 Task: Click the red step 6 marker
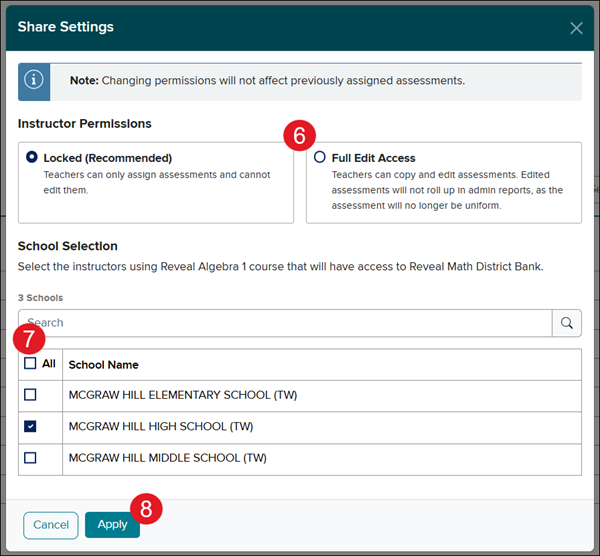(x=299, y=136)
